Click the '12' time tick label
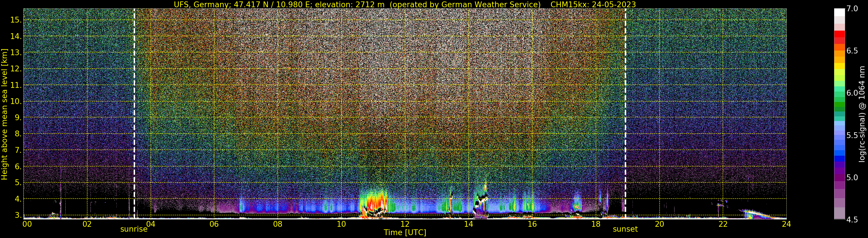Screen dimensions: 868x238 [x=405, y=224]
